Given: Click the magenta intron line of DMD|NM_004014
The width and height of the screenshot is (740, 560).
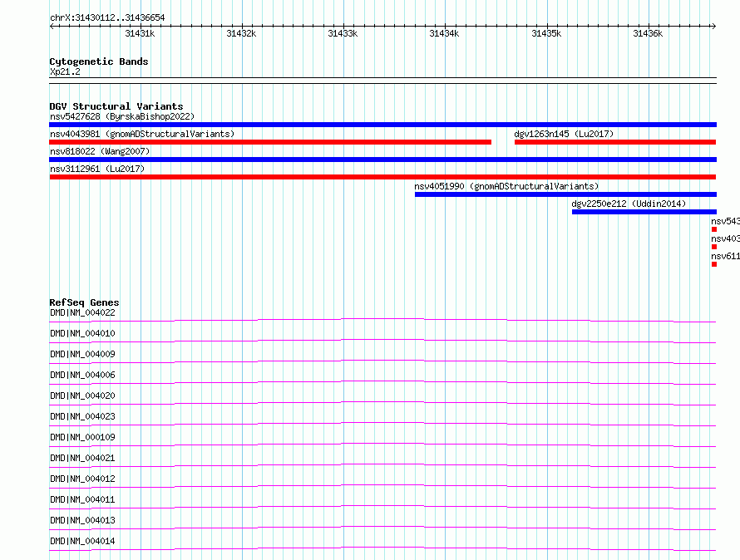Looking at the screenshot, I should coord(382,548).
